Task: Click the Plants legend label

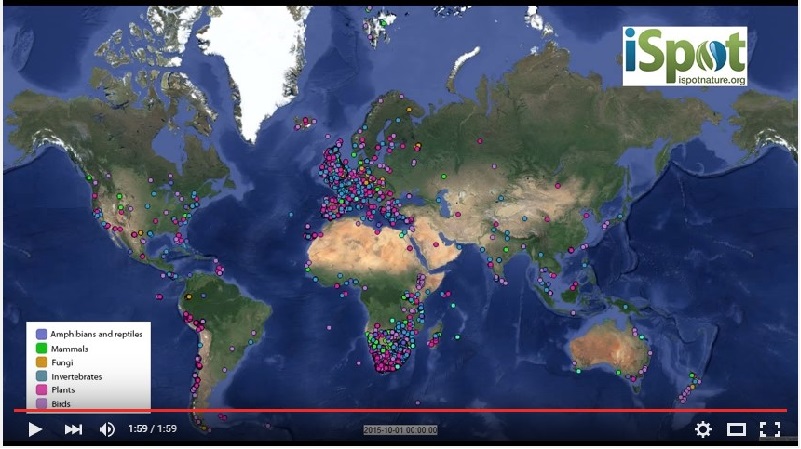Action: (63, 390)
